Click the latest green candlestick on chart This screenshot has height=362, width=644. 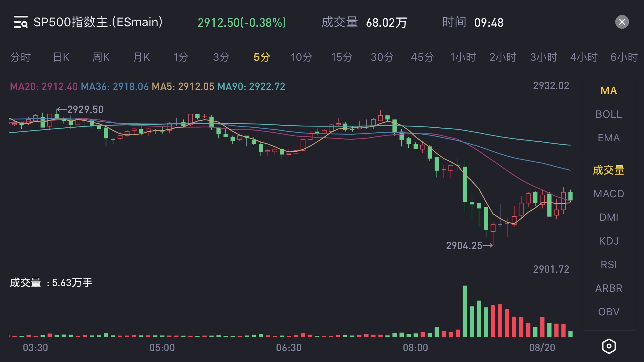(570, 196)
